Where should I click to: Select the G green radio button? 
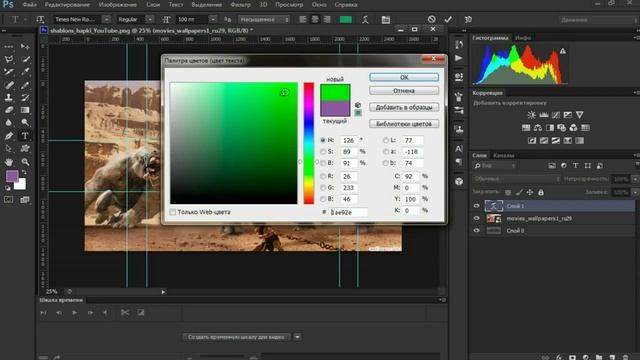(x=323, y=188)
